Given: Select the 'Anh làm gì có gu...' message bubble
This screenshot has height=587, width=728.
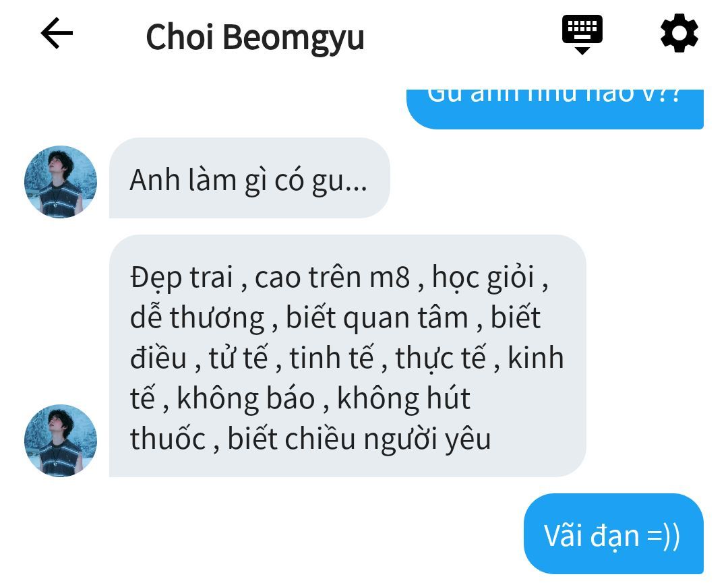Looking at the screenshot, I should (249, 178).
